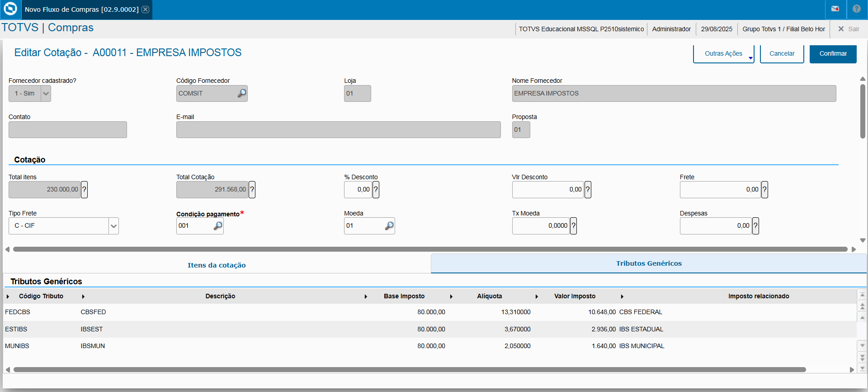Open supplier lookup magnifier in Código Fornecedor
Screen dimensions: 868x392
[242, 93]
